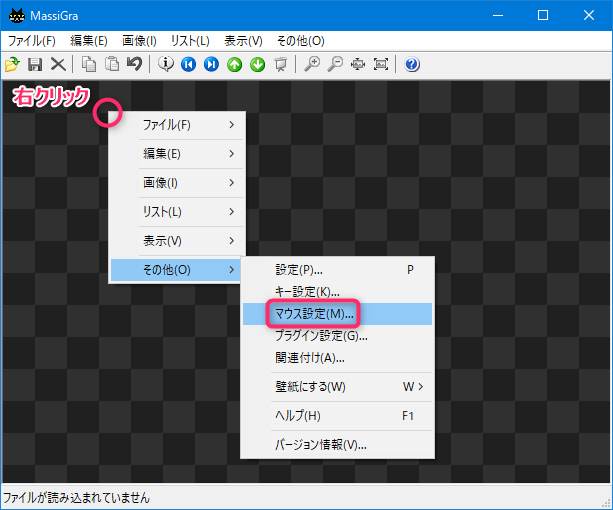Open image info with the i icon
This screenshot has width=613, height=510.
pos(166,64)
